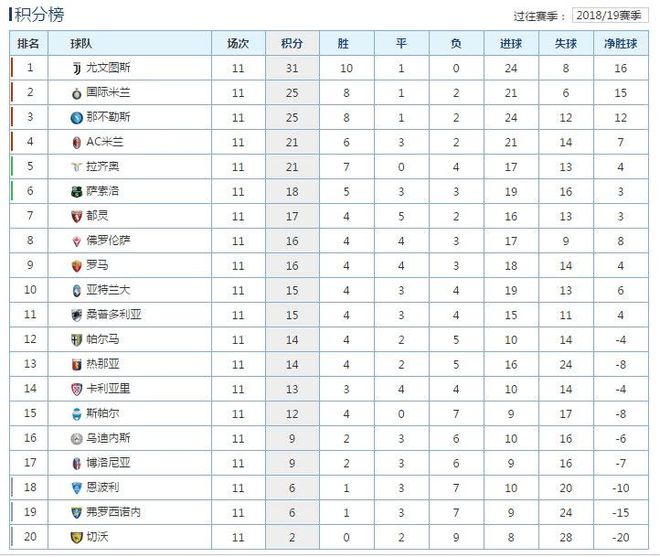Click the 净胜球 column header
Screen dimensions: 660x557
point(620,44)
